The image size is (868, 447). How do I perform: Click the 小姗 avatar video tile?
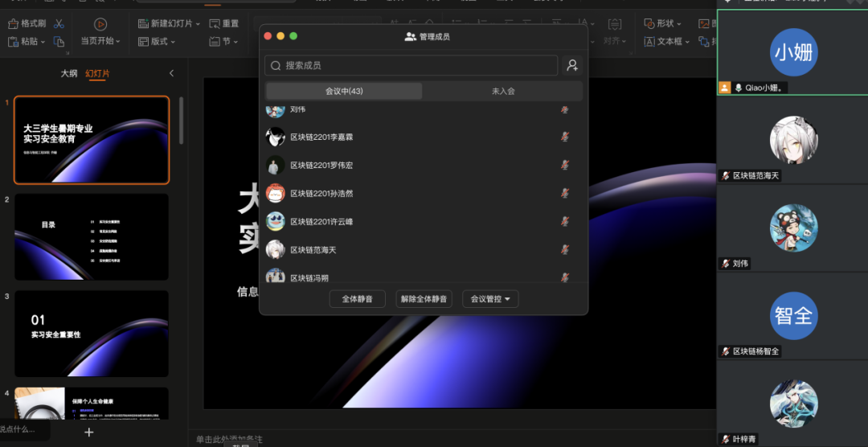[x=794, y=52]
